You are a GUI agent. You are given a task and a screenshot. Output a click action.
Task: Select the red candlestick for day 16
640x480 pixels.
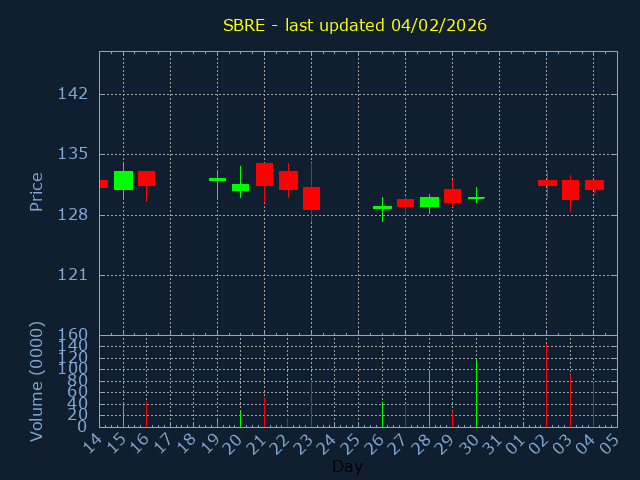(x=146, y=178)
